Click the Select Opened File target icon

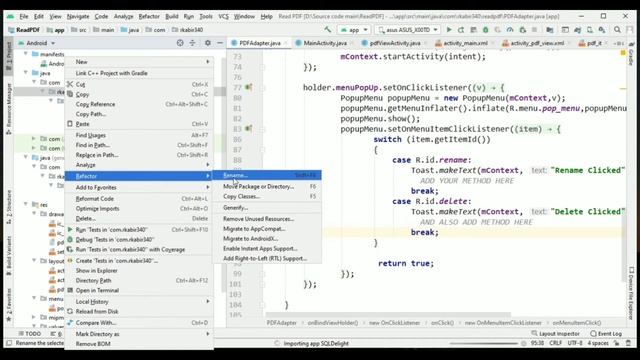(180, 43)
